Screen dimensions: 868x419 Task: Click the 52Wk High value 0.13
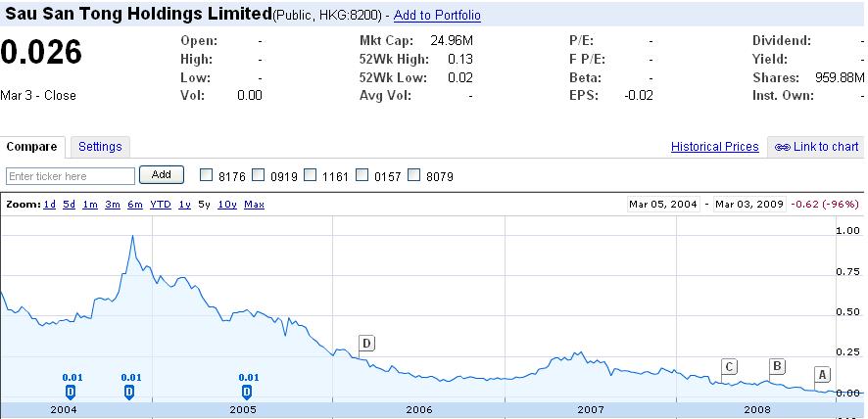point(460,59)
